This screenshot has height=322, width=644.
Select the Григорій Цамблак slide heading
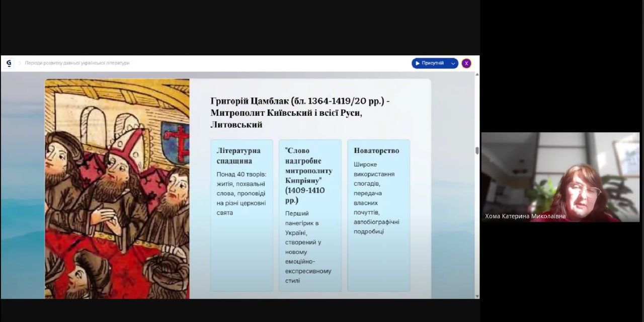[300, 113]
